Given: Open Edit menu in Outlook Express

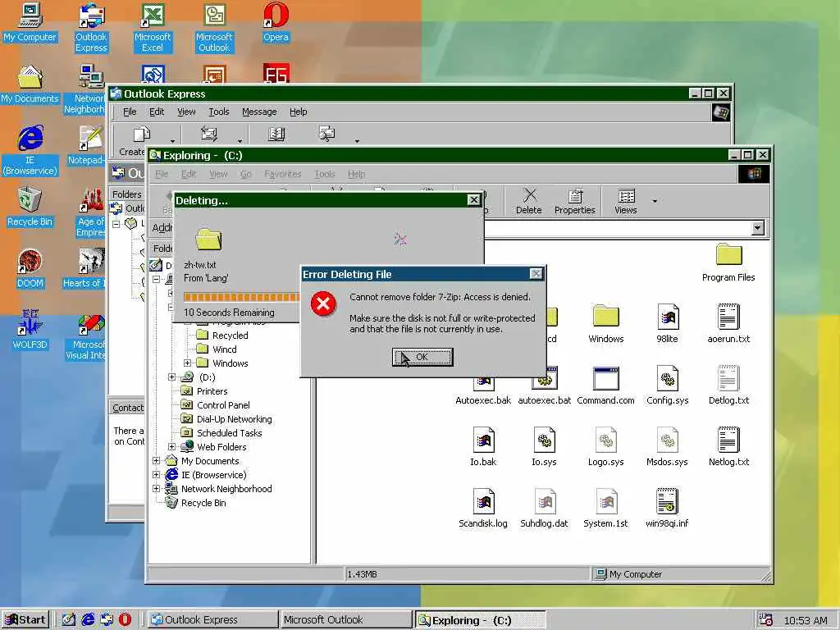Looking at the screenshot, I should 157,112.
